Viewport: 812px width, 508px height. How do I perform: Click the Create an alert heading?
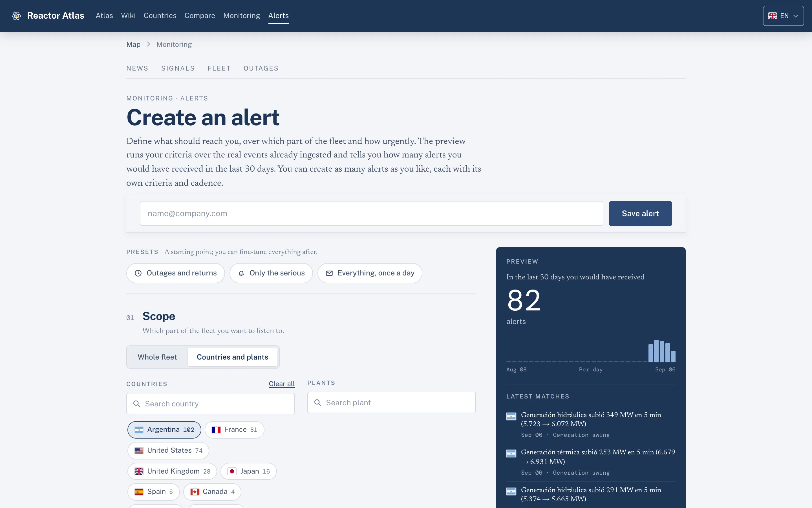(x=203, y=118)
